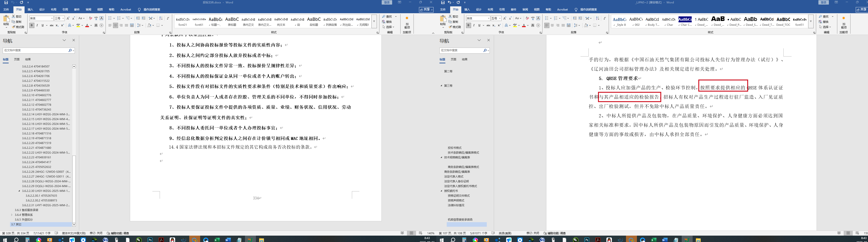Toggle show paragraph marks in left window
The height and width of the screenshot is (242, 868).
point(168,18)
